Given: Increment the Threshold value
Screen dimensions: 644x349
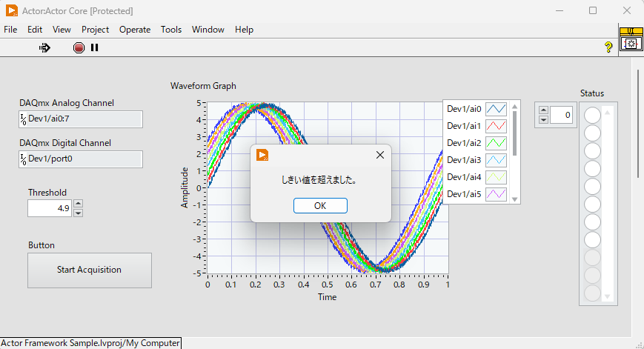Looking at the screenshot, I should pos(78,204).
